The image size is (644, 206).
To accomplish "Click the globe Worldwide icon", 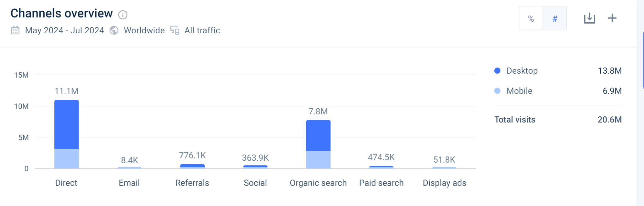I will (x=114, y=31).
